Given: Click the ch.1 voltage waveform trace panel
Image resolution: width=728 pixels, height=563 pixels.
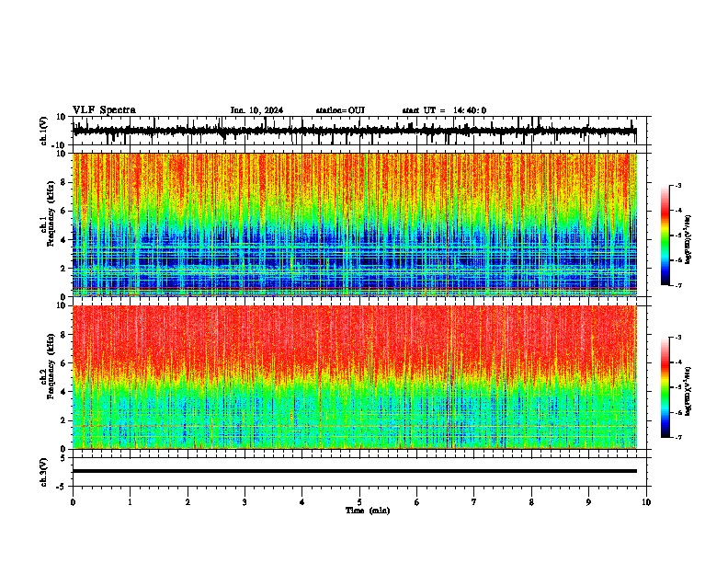Looking at the screenshot, I should tap(359, 131).
